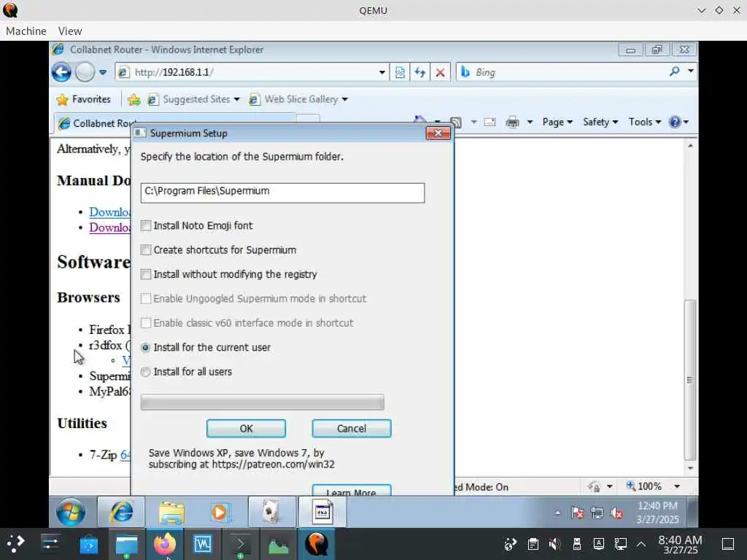Select Install for all users
The width and height of the screenshot is (747, 560).
[146, 372]
